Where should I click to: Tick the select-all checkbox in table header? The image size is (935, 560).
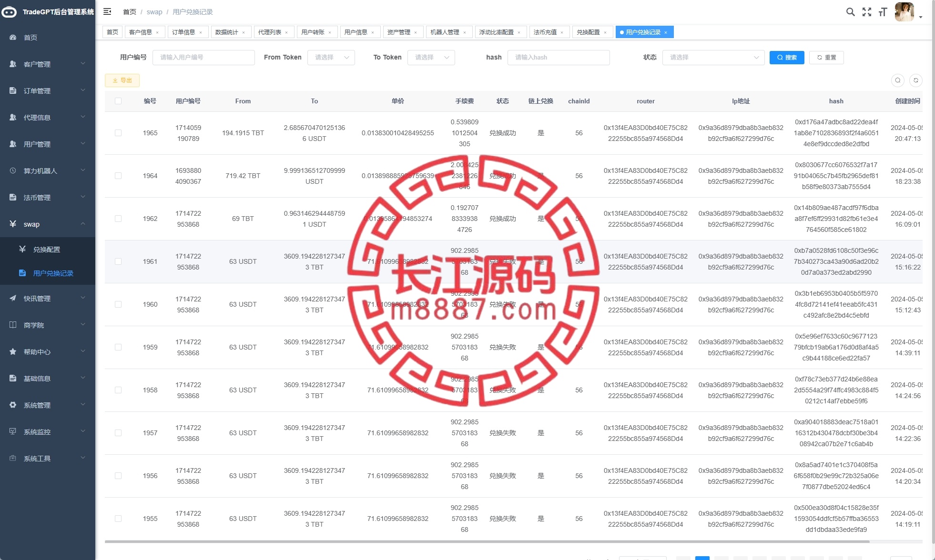(x=118, y=101)
